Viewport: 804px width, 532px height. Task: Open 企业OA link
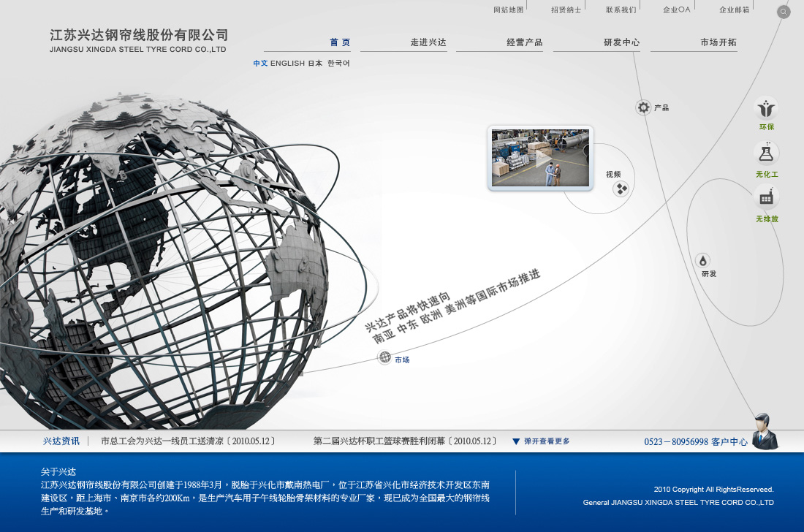tap(677, 9)
